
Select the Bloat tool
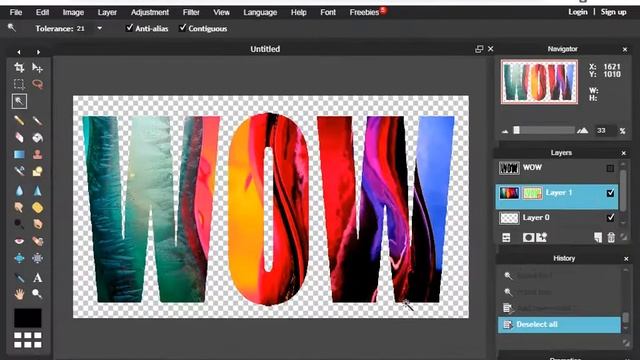click(19, 258)
